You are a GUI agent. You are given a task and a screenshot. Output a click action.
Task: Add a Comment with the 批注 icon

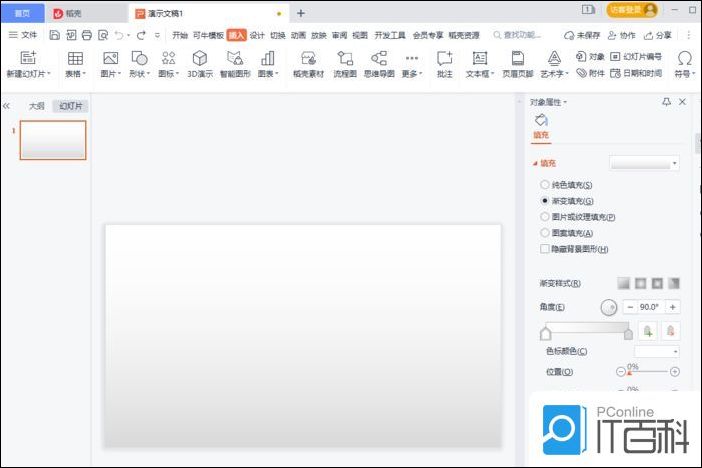pyautogui.click(x=445, y=58)
